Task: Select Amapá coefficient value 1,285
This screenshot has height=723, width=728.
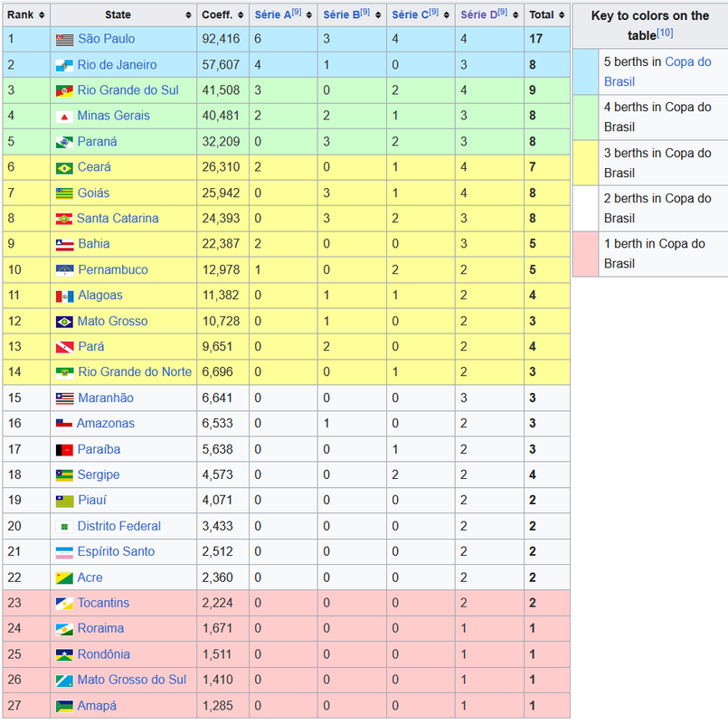Action: pyautogui.click(x=218, y=706)
